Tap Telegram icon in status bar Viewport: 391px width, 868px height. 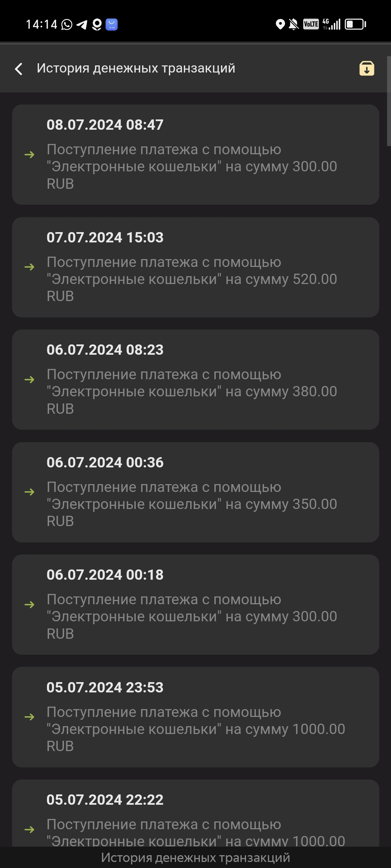(82, 25)
